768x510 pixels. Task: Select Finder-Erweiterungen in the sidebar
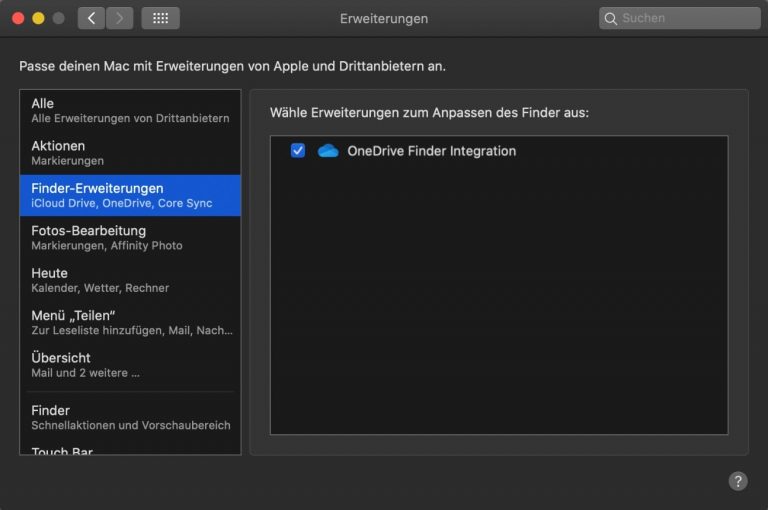(x=130, y=195)
